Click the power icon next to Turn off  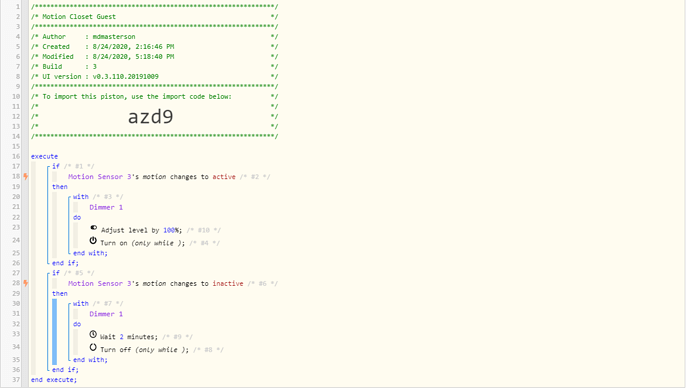pyautogui.click(x=93, y=348)
